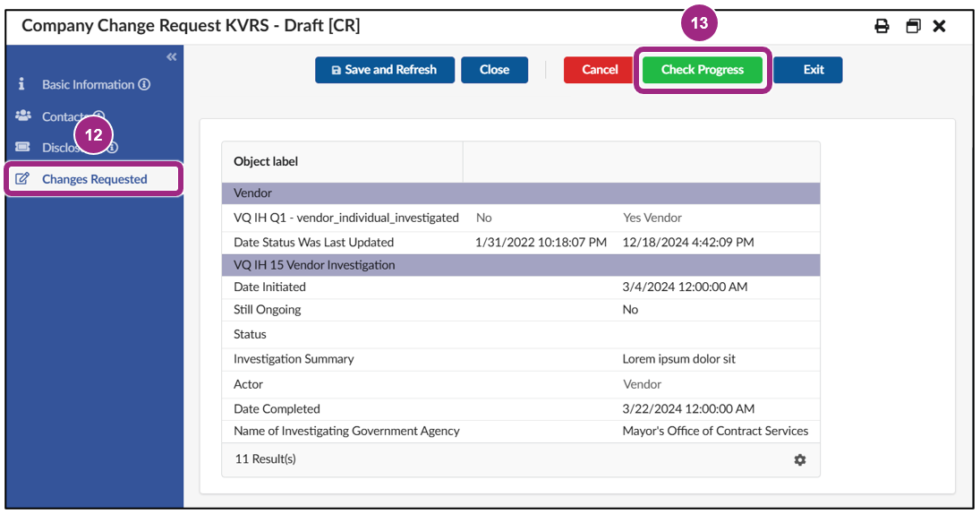Open table settings gear icon
Screen dimensions: 980x514
click(x=799, y=459)
